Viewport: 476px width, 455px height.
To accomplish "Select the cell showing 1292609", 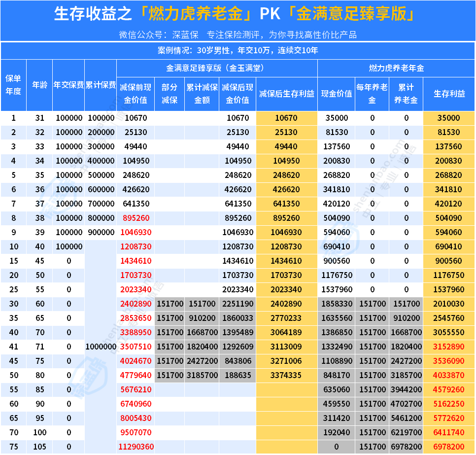I will click(x=238, y=347).
